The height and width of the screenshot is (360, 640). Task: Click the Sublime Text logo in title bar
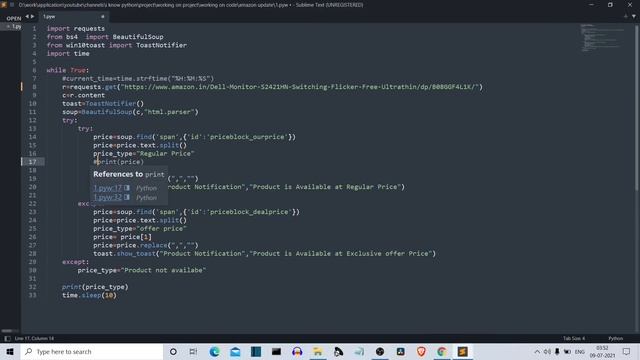4,4
